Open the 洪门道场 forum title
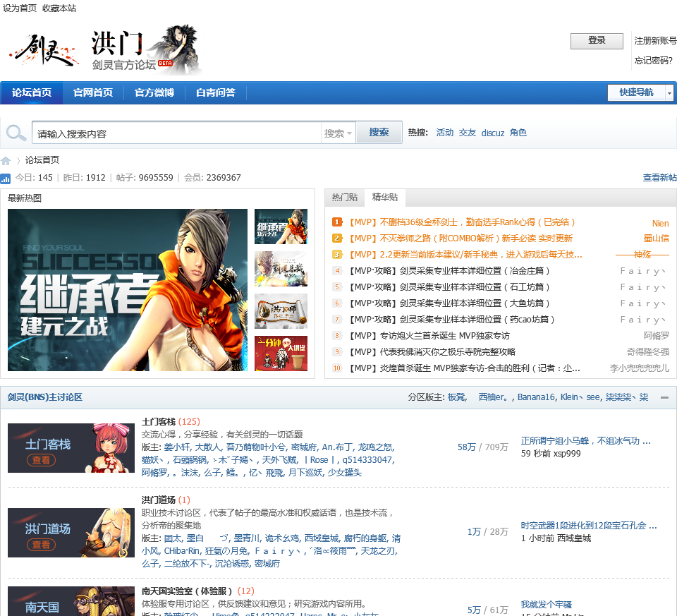Screen dimensions: 677x616 click(x=159, y=500)
